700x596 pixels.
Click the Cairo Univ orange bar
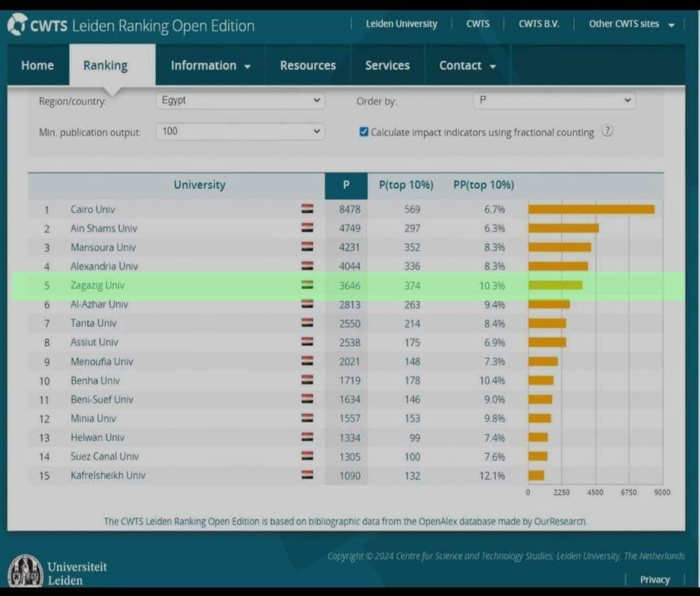[x=592, y=209]
